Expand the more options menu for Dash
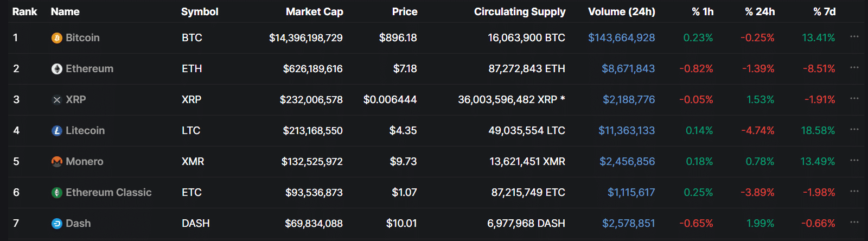The image size is (868, 241). 854,223
